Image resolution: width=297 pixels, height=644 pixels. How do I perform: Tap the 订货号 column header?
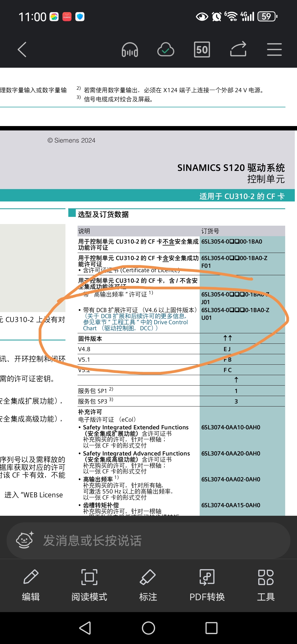point(210,231)
